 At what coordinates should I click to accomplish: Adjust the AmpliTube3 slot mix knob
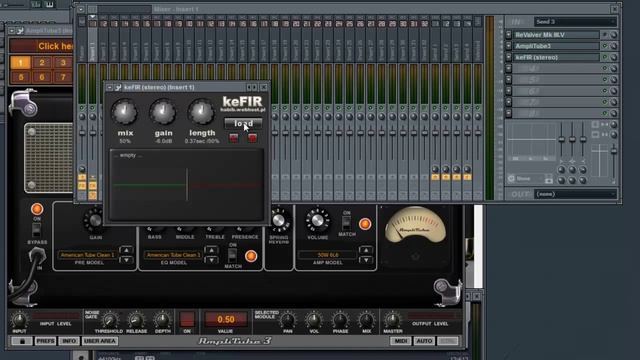(613, 47)
